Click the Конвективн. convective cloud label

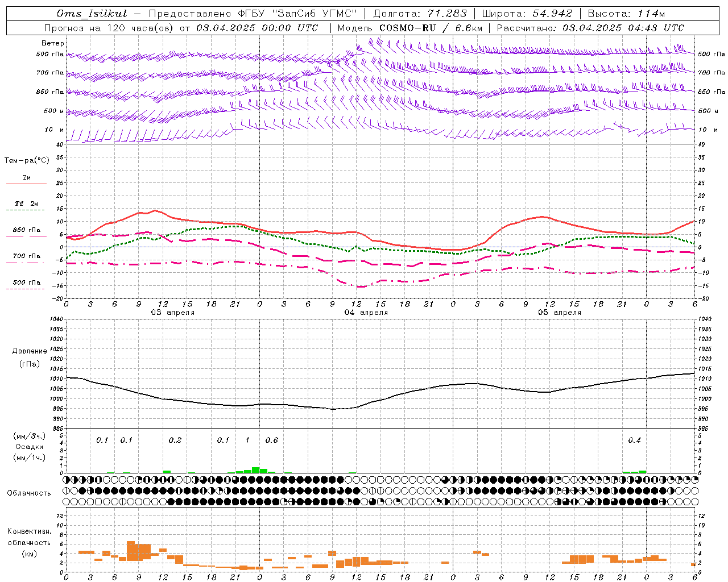30,531
